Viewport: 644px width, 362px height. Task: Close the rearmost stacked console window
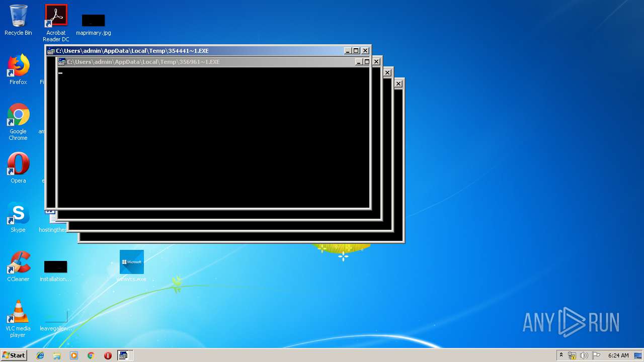pyautogui.click(x=398, y=84)
